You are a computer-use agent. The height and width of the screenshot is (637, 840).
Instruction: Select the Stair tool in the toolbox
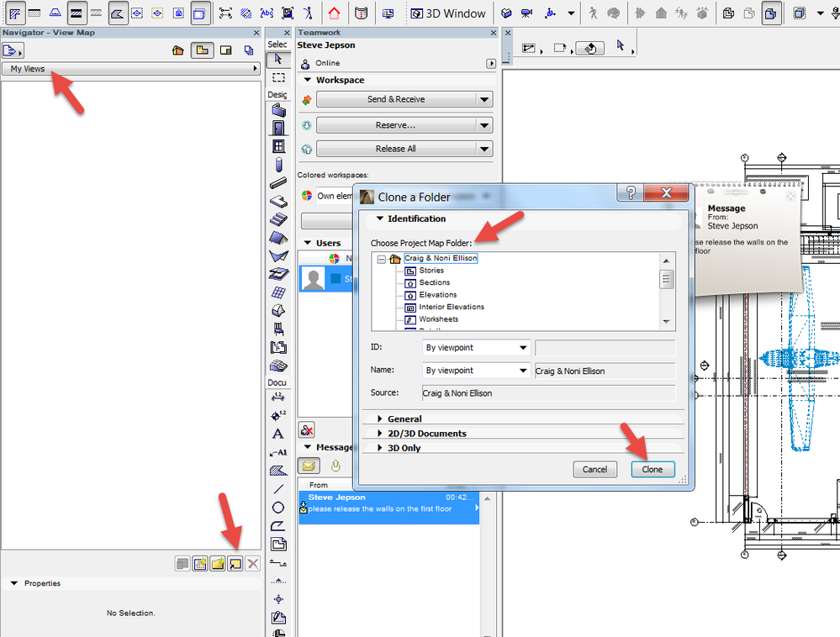[278, 219]
